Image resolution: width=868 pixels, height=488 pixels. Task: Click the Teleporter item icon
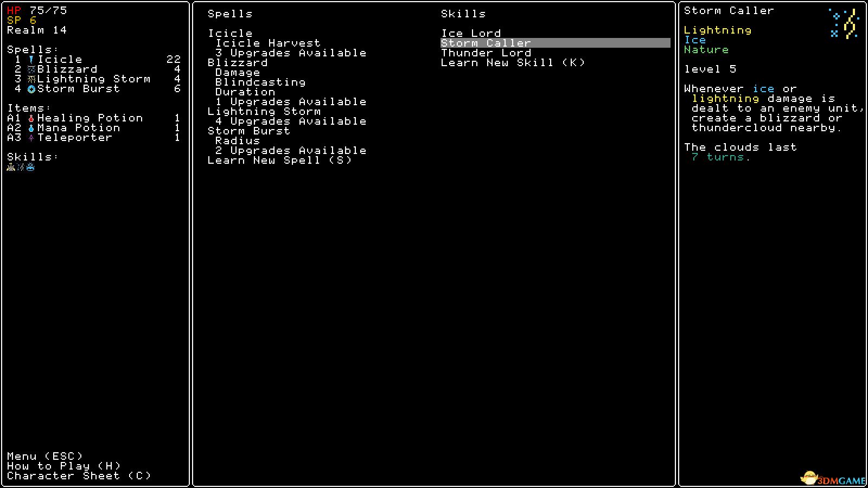coord(31,138)
